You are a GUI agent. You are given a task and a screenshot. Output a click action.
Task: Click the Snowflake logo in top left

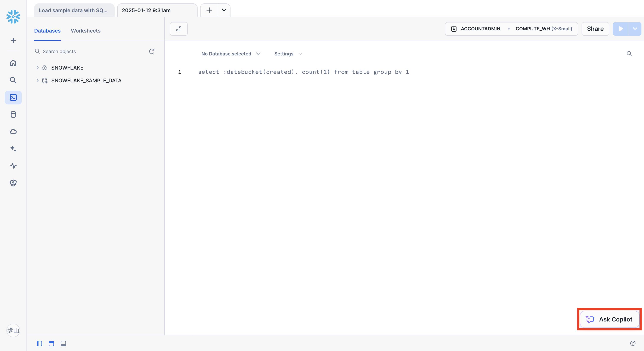click(x=13, y=16)
